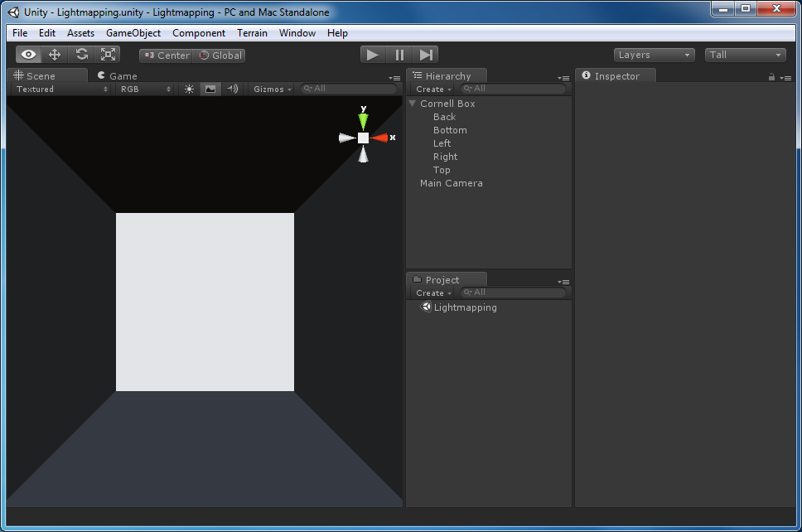Select the Right object in Hierarchy
Image resolution: width=802 pixels, height=532 pixels.
coord(446,157)
